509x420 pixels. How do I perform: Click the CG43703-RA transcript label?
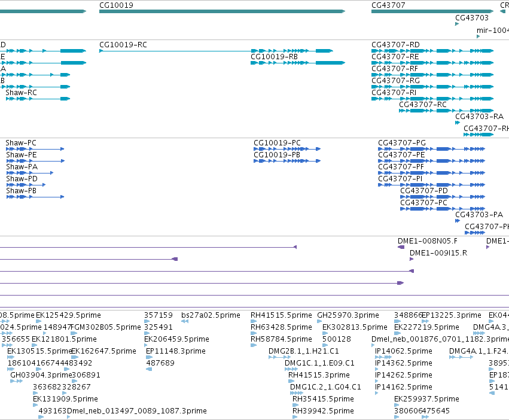[480, 117]
